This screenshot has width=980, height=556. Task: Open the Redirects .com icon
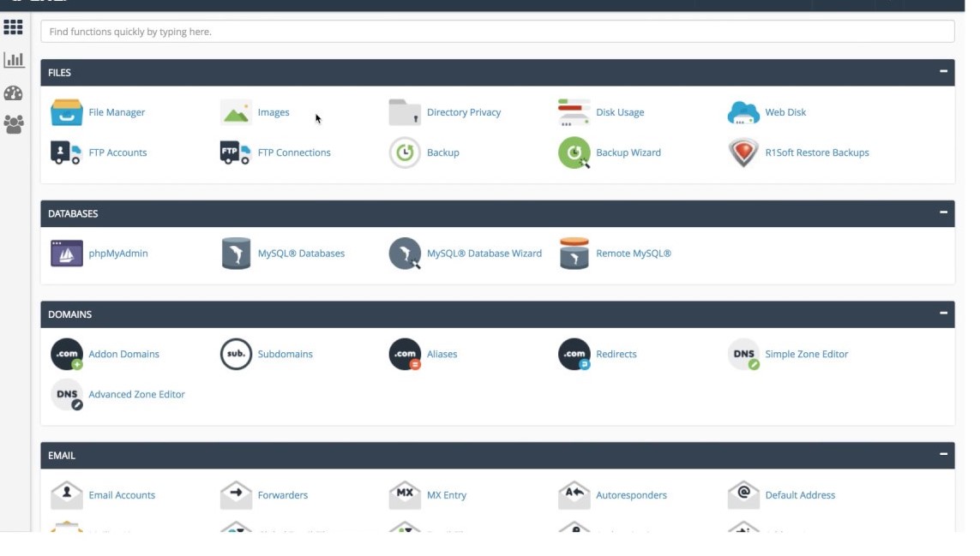click(574, 354)
